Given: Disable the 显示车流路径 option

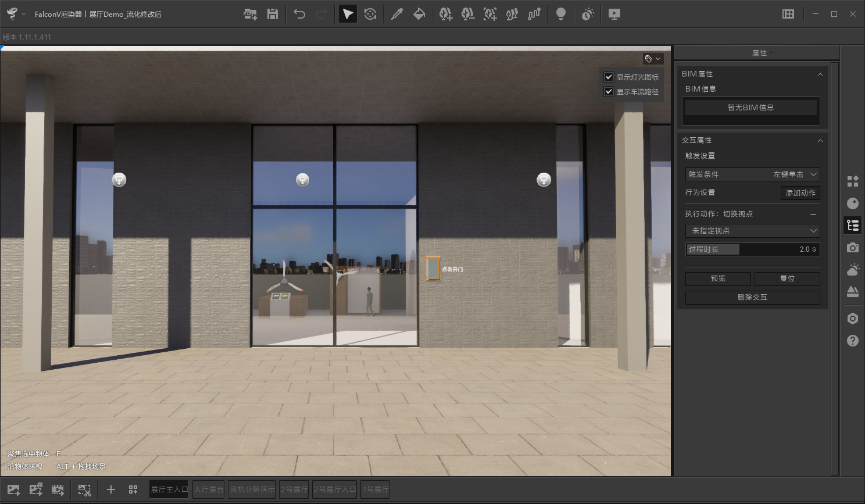Looking at the screenshot, I should [609, 91].
